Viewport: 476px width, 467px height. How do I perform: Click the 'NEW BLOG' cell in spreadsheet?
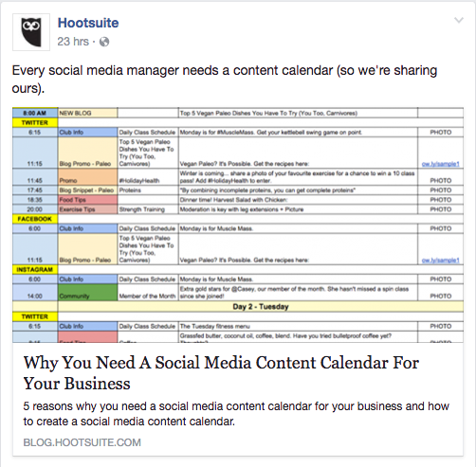pyautogui.click(x=87, y=113)
